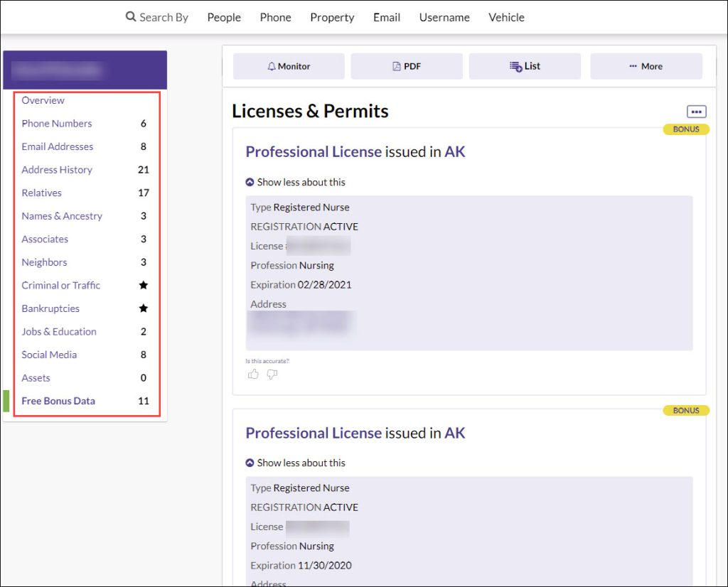Click the List button
This screenshot has height=587, width=728.
[525, 66]
